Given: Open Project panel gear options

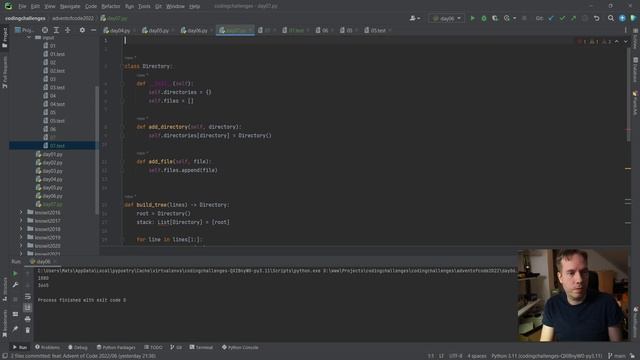Looking at the screenshot, I should pos(82,30).
